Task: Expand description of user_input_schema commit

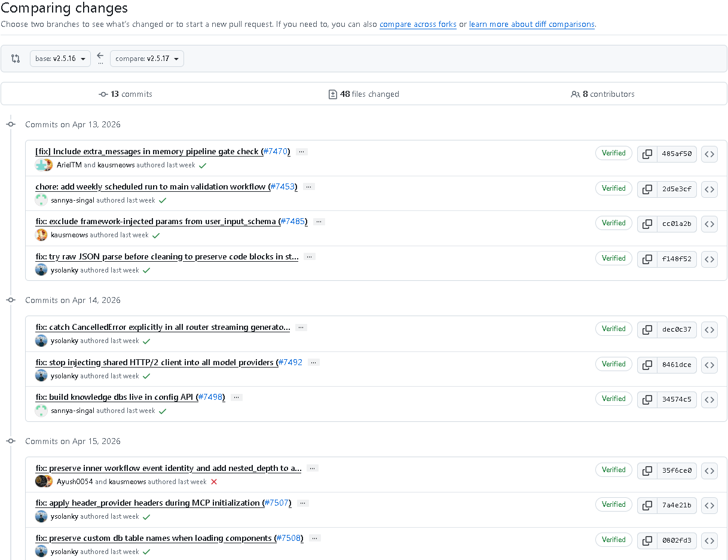Action: 319,222
